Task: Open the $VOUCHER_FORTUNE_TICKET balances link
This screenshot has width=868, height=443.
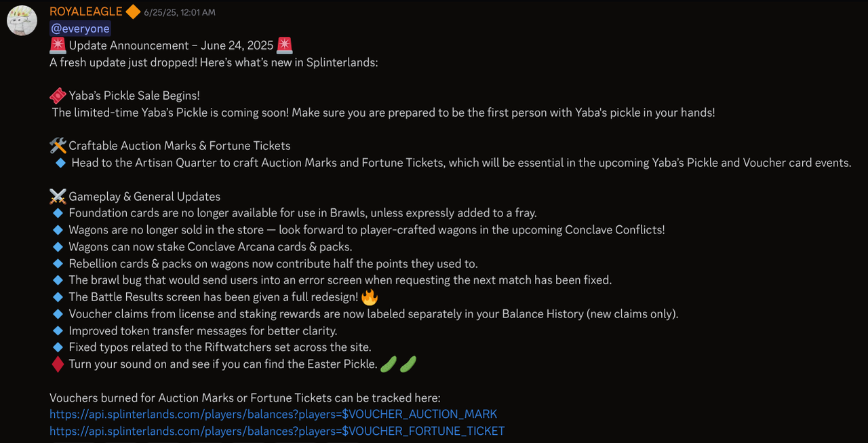Action: pyautogui.click(x=277, y=431)
